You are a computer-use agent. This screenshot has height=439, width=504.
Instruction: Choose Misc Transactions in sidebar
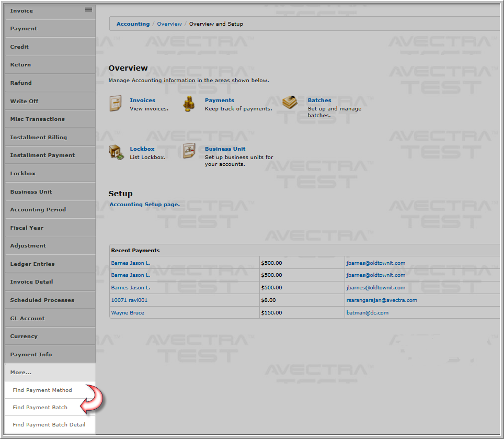click(50, 119)
